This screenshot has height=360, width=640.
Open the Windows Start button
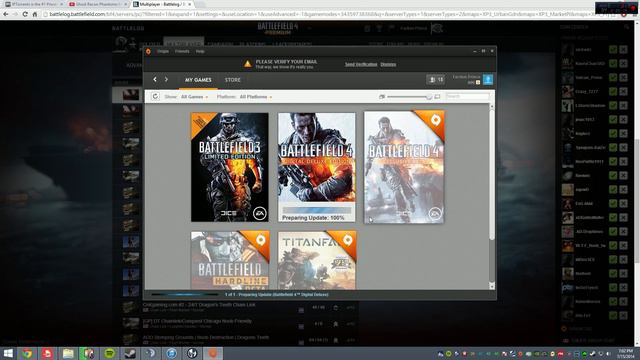tap(8, 353)
